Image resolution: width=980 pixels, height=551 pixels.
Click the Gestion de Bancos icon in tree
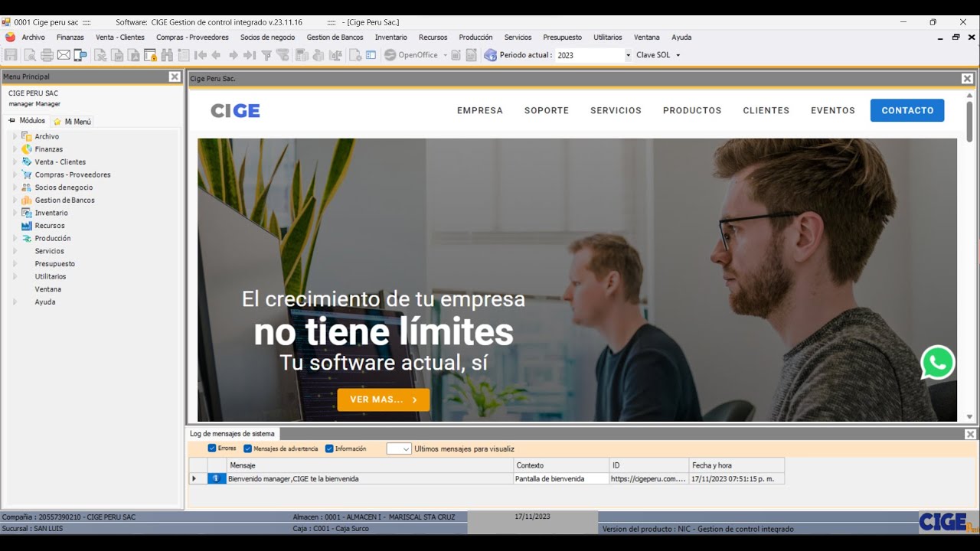[x=27, y=200]
